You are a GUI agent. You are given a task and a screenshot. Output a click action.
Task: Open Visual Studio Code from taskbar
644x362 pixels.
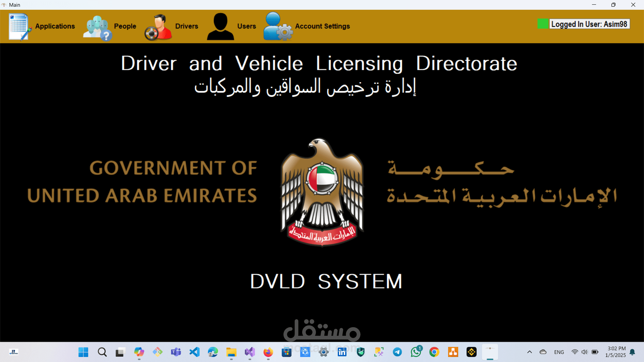(x=194, y=352)
